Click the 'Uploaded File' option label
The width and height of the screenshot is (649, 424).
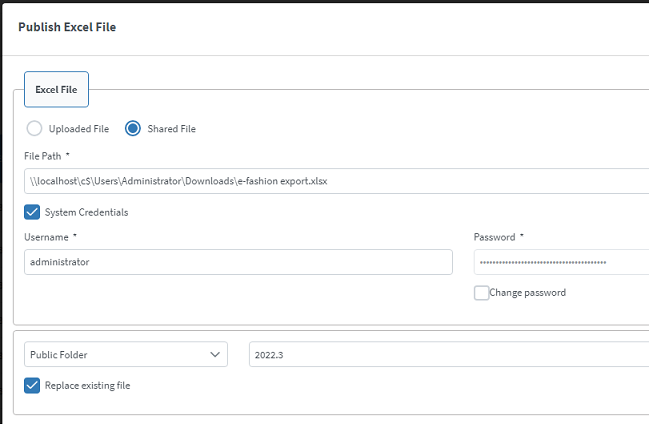(79, 129)
